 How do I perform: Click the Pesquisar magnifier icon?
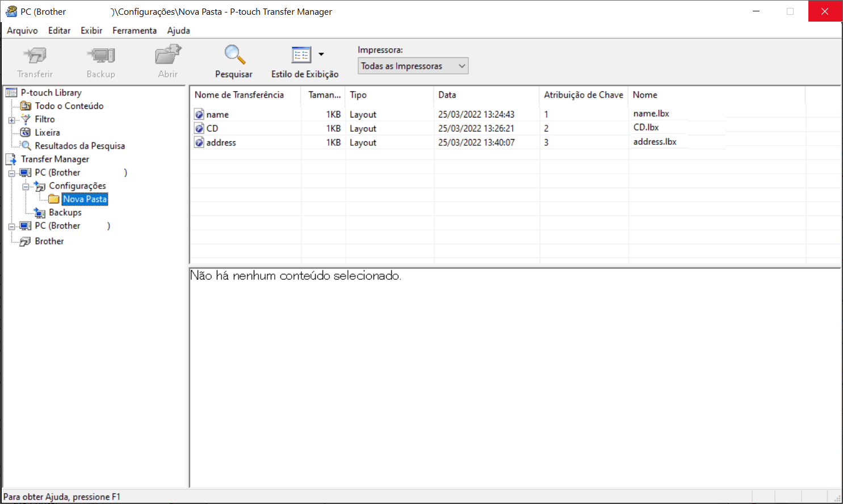pyautogui.click(x=234, y=54)
